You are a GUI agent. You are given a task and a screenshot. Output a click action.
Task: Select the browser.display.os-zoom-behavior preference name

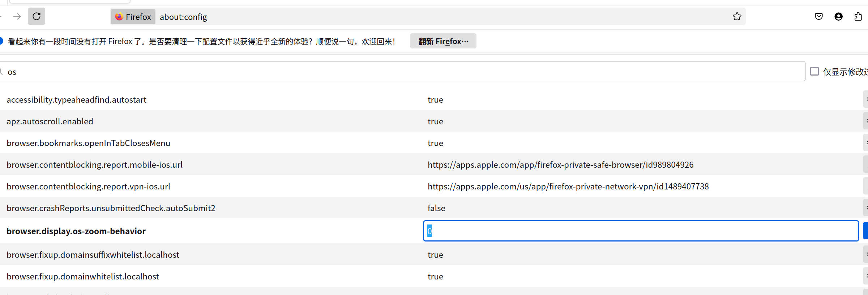tap(76, 231)
